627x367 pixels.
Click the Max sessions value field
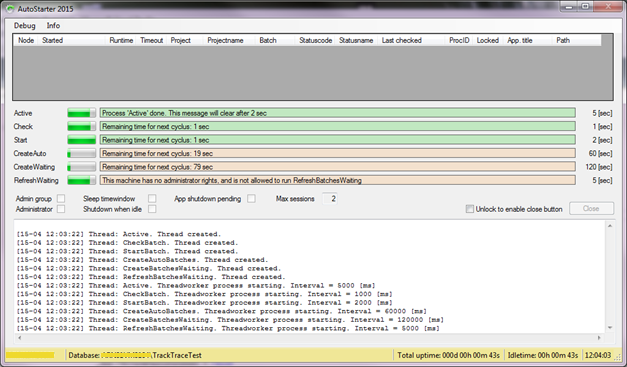(x=330, y=198)
